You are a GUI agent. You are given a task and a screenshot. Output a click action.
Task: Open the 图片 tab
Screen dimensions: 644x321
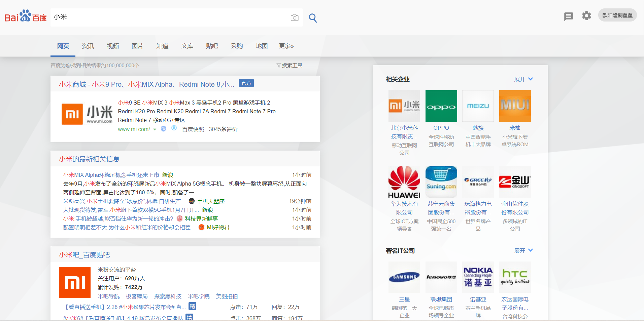(x=137, y=46)
